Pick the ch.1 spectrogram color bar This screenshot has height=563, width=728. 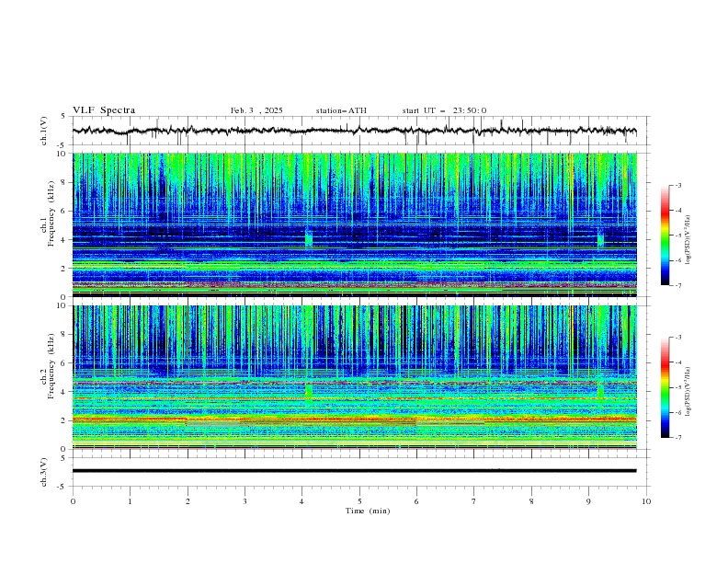coord(665,236)
